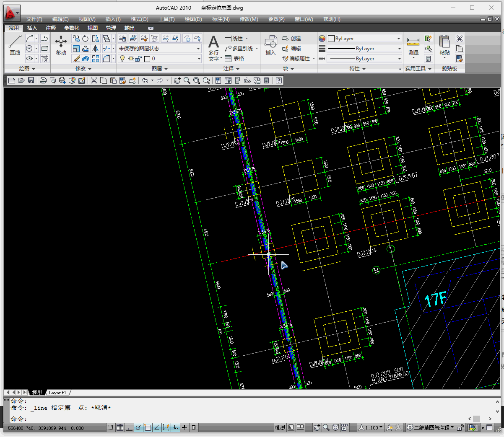The image size is (504, 437).
Task: Select the Erase tool in the Modify panel
Action: [x=76, y=59]
